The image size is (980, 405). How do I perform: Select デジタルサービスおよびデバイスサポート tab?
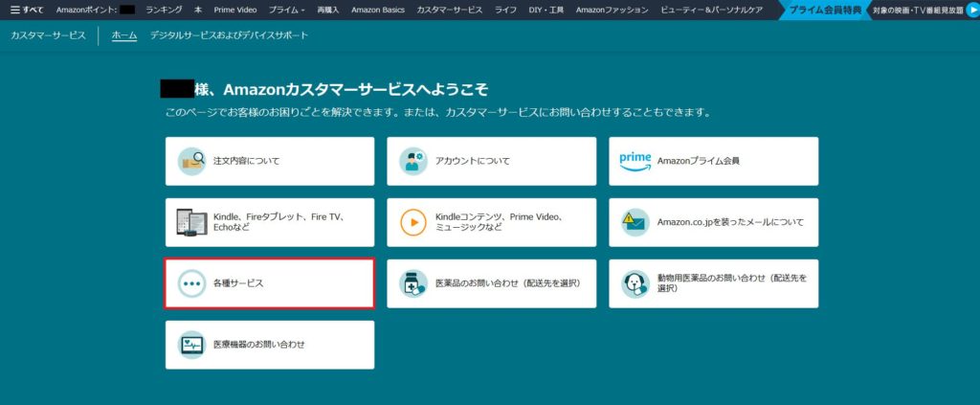coord(229,35)
